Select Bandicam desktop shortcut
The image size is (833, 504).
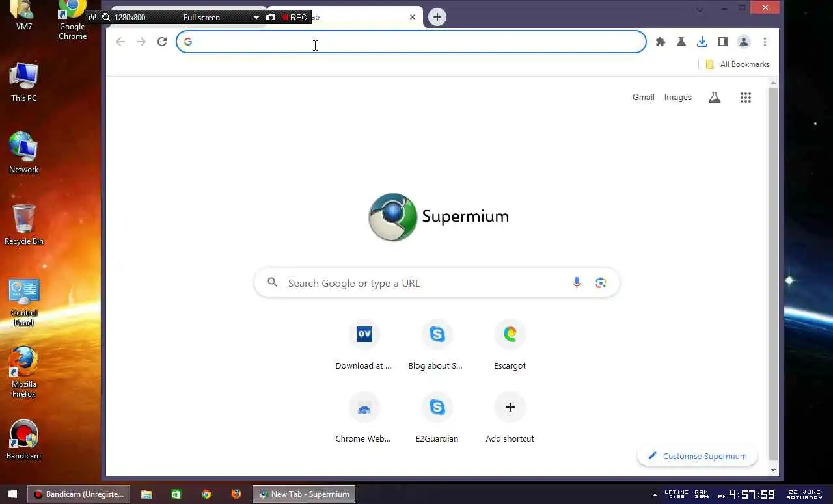click(24, 440)
